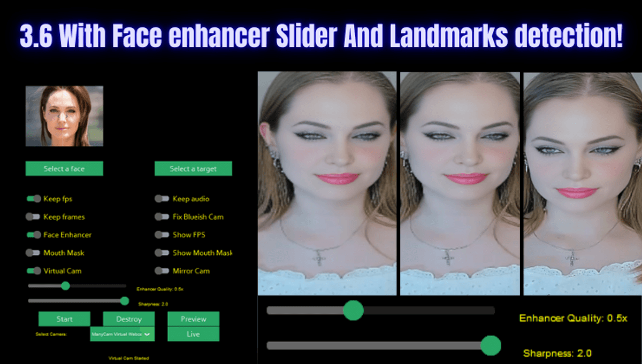This screenshot has width=642, height=364.
Task: Turn off the Face Enhancer switch
Action: point(34,235)
